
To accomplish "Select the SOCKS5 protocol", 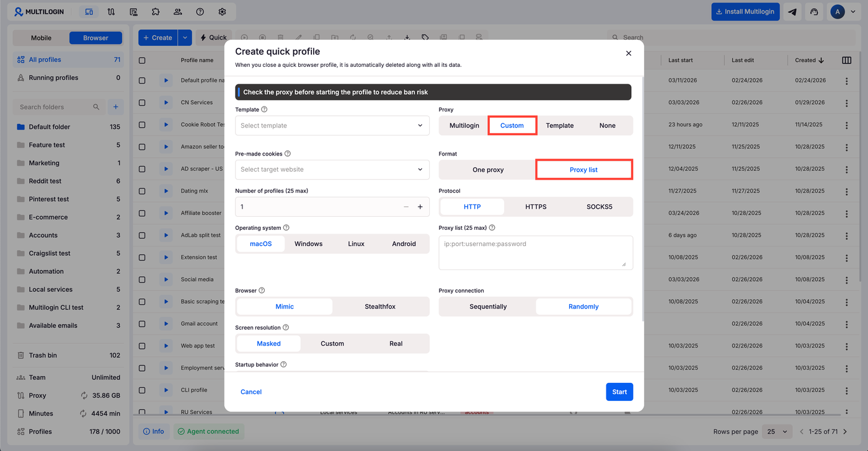I will coord(600,207).
